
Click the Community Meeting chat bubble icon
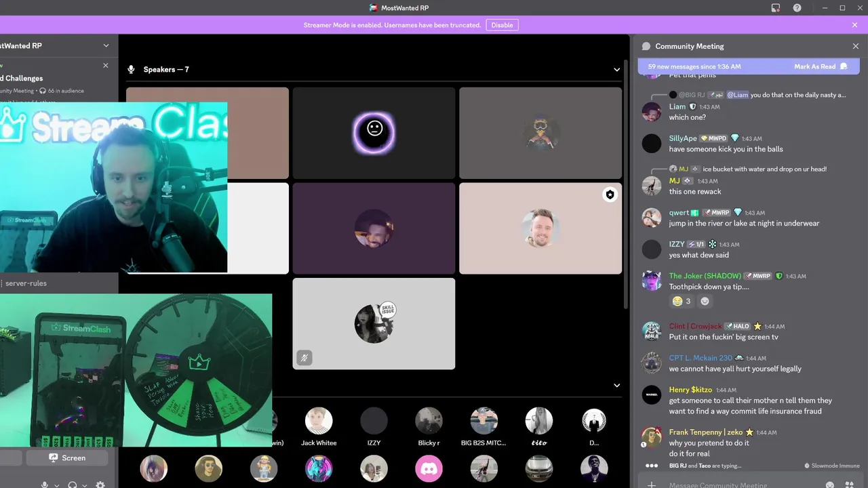coord(646,46)
